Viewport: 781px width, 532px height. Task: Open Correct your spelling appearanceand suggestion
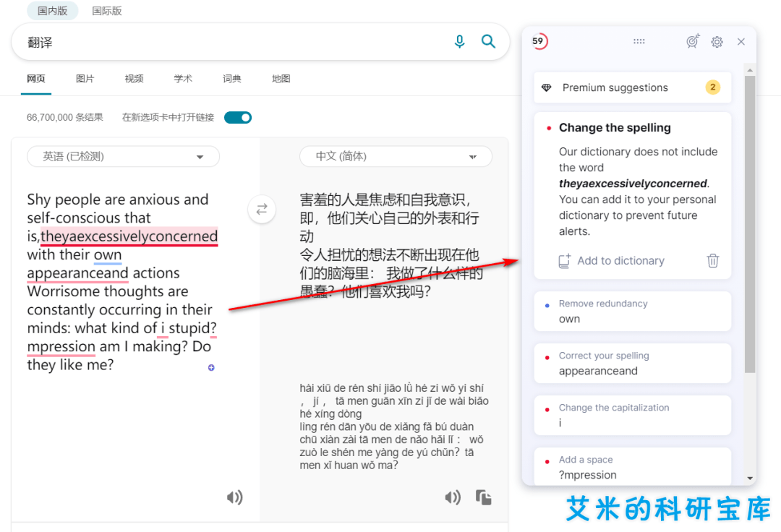pos(633,364)
